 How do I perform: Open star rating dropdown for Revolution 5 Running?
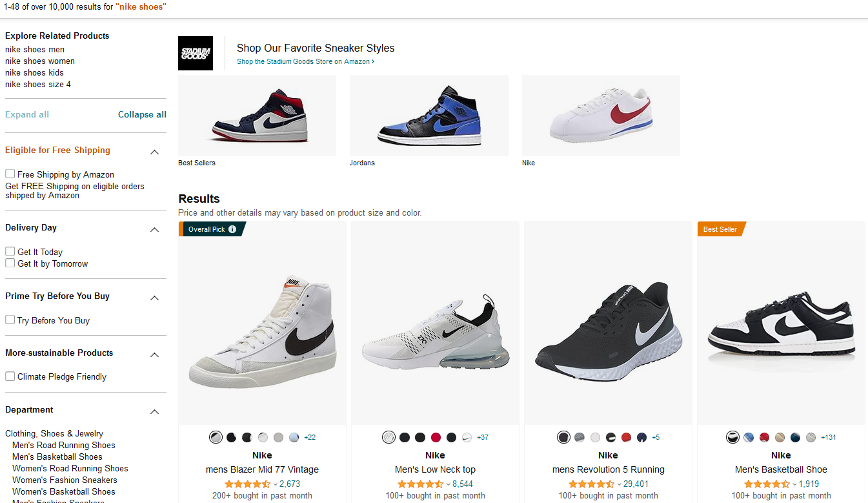[x=619, y=484]
